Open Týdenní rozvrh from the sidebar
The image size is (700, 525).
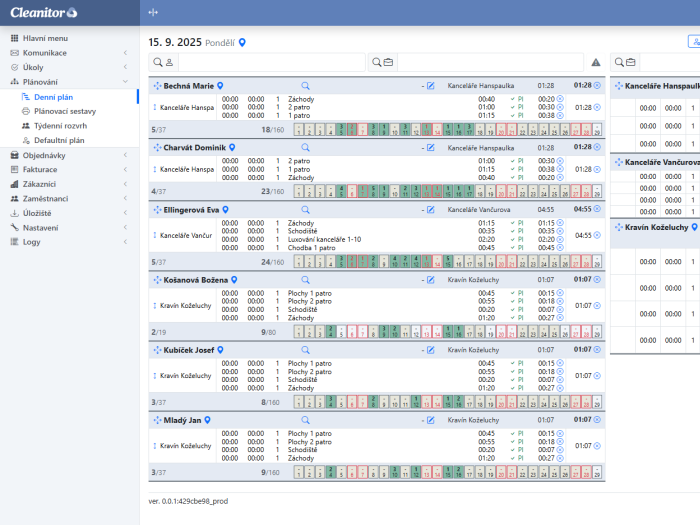[58, 126]
